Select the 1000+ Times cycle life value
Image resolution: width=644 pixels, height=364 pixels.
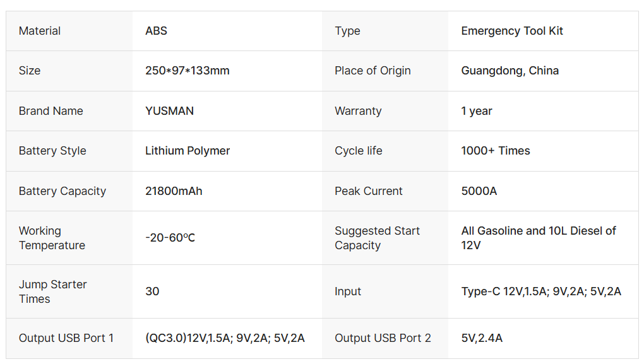(496, 151)
